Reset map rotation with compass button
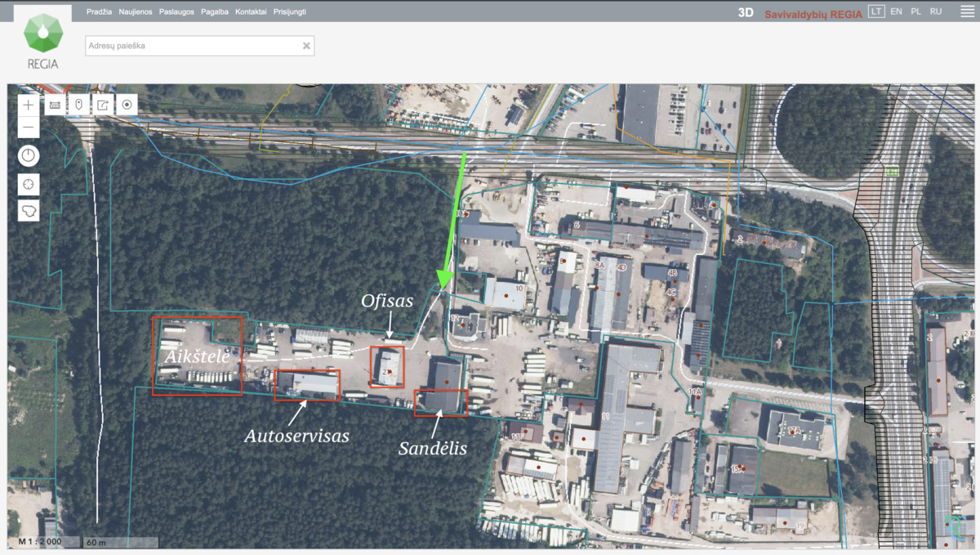The image size is (980, 555). tap(29, 155)
